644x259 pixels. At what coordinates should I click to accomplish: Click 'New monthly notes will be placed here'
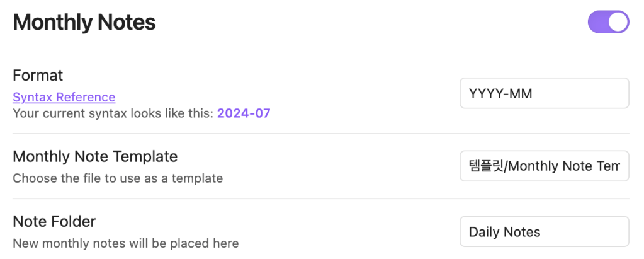[x=125, y=243]
